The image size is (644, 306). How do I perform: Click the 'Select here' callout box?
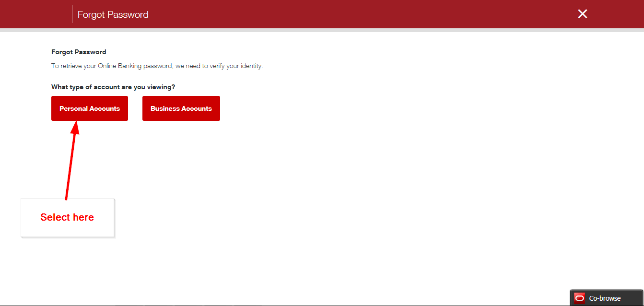[x=67, y=217]
